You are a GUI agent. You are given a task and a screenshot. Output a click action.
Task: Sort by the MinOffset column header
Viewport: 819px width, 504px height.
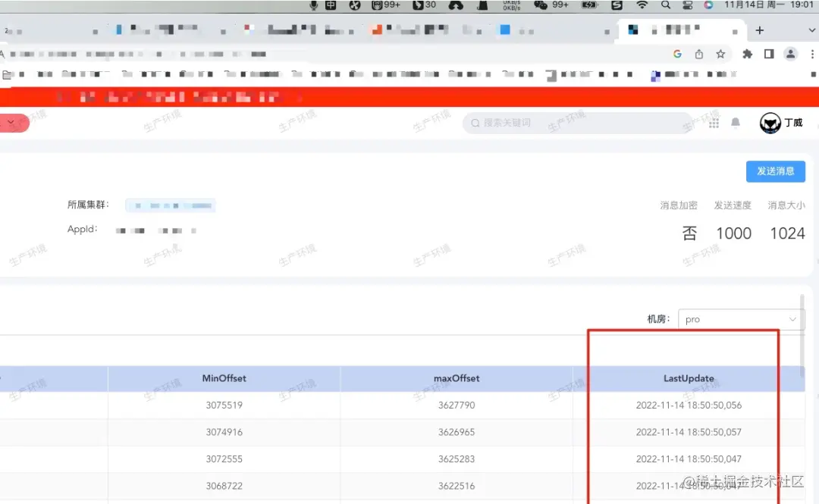tap(224, 379)
